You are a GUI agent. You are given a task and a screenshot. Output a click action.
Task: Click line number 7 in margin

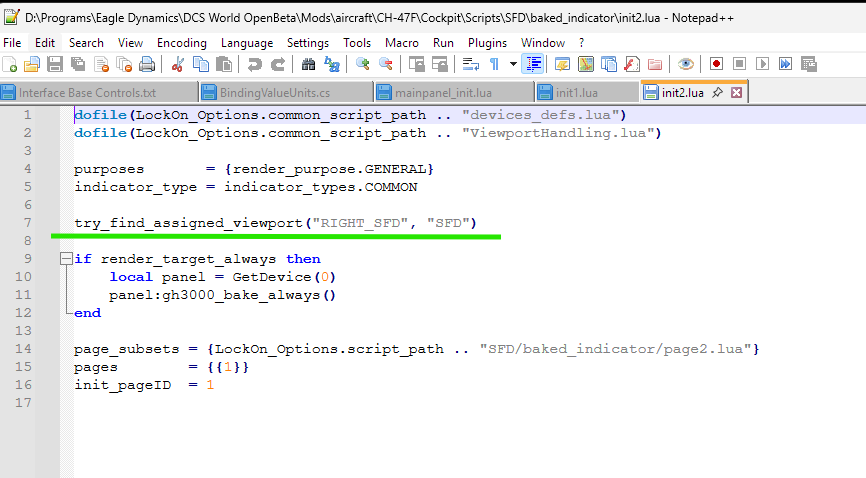click(x=28, y=223)
